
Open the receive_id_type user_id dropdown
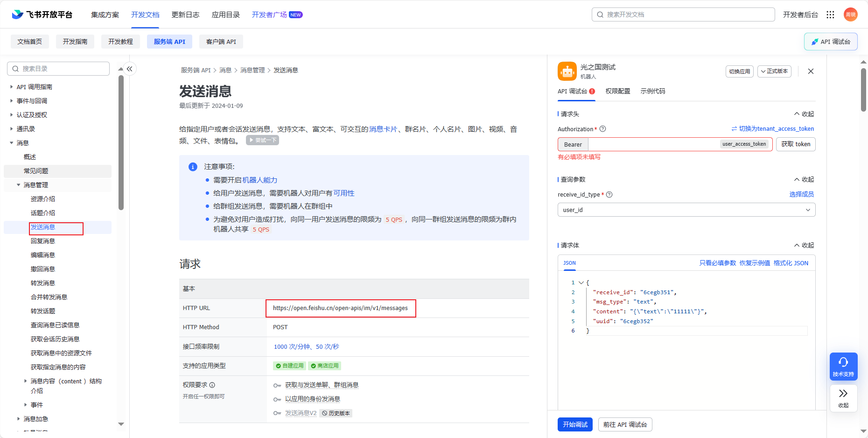pyautogui.click(x=686, y=210)
